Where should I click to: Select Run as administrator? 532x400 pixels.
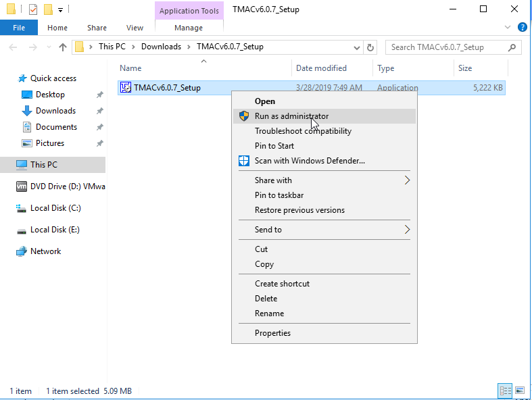[324, 116]
